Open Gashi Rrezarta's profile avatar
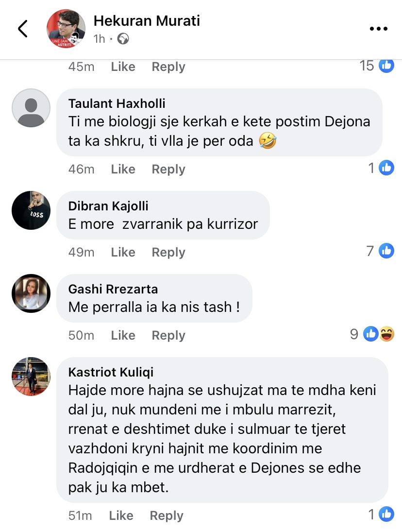This screenshot has width=402, height=532. coord(31,293)
